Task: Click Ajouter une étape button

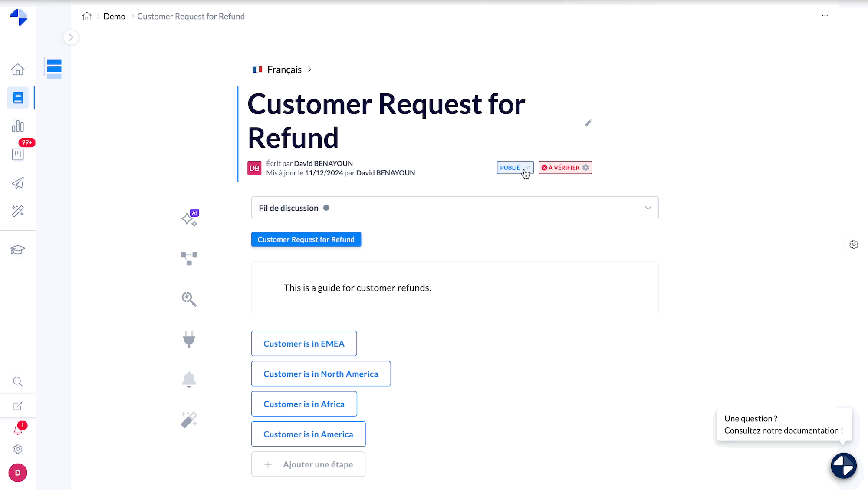Action: tap(308, 464)
